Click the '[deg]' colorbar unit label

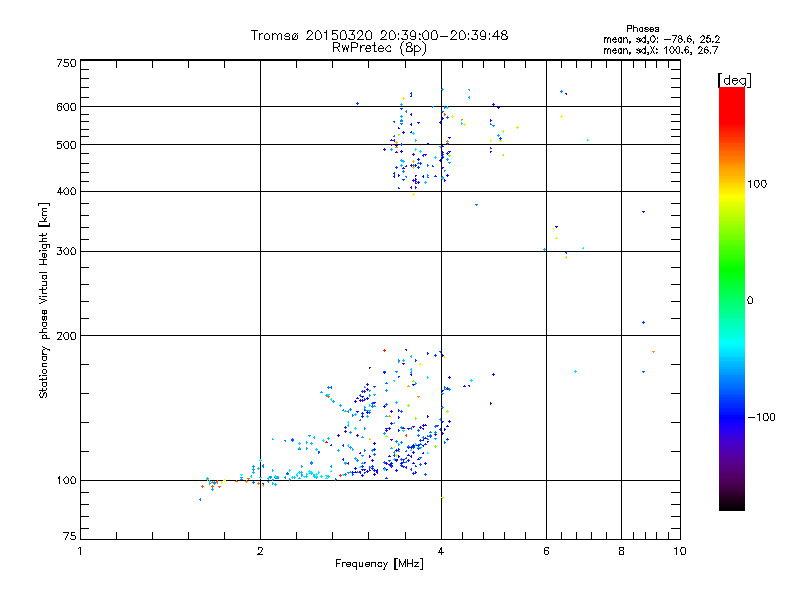click(x=734, y=80)
